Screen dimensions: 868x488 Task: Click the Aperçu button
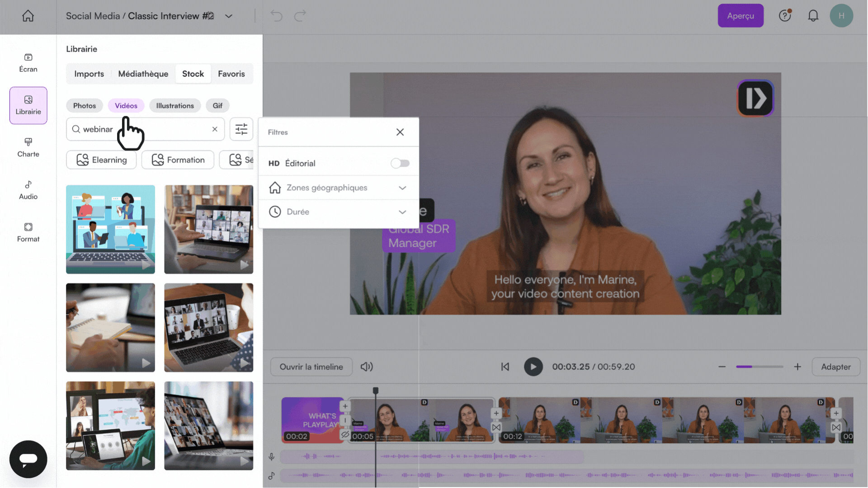tap(740, 16)
